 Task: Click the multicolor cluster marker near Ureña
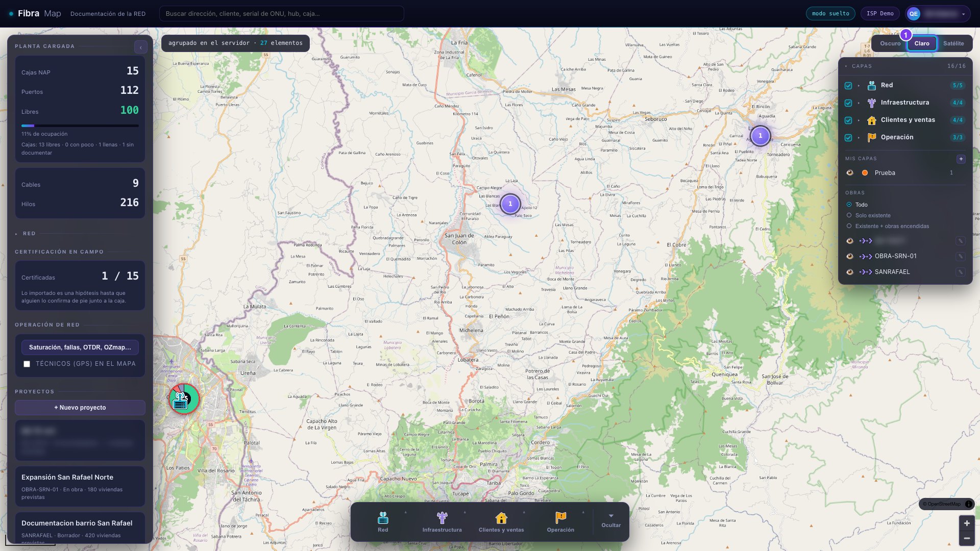[x=184, y=399]
